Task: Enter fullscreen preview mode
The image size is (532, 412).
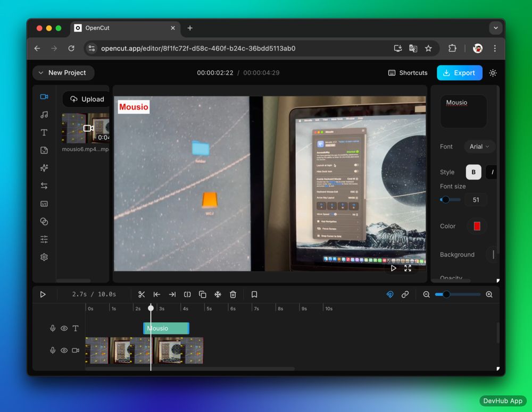Action: pos(408,268)
